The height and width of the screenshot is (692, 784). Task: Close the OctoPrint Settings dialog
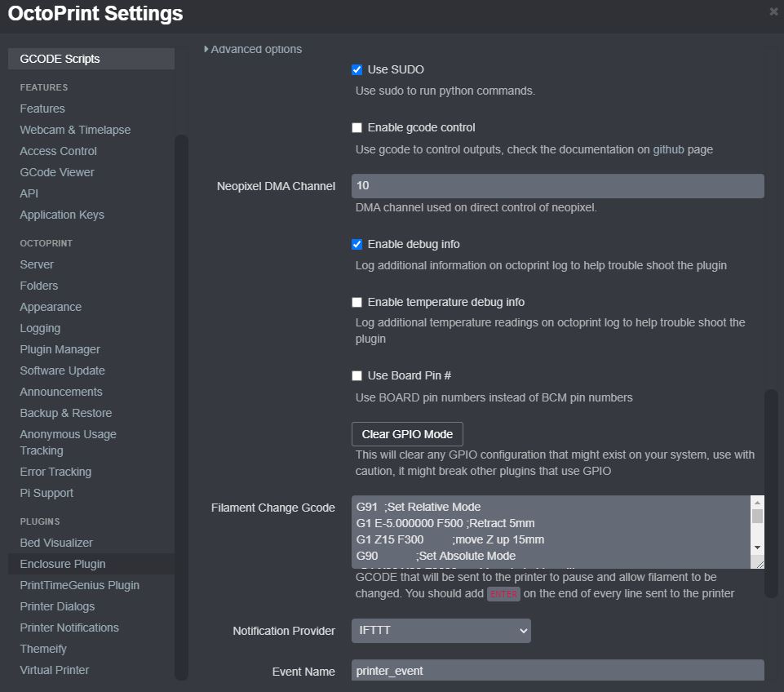point(773,11)
